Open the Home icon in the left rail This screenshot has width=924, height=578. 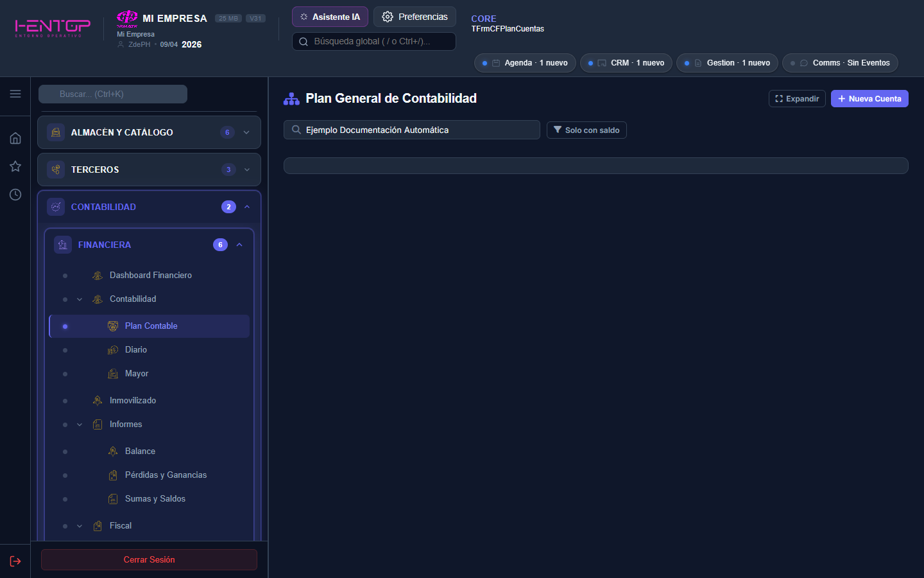(x=15, y=138)
